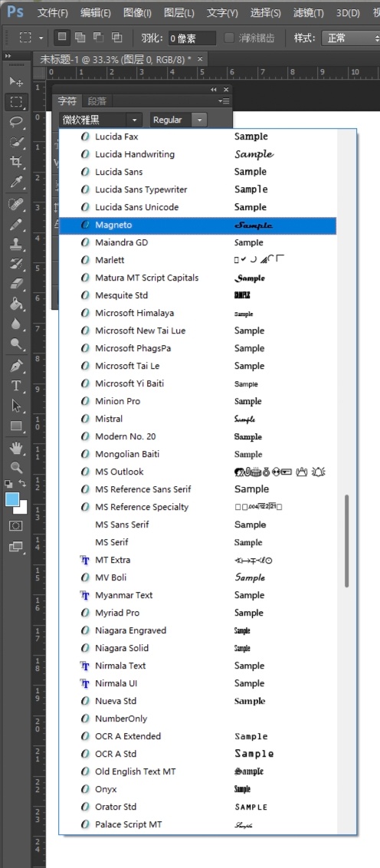Expand the toolbox double-arrow toggle
Viewport: 380px width, 868px height.
(x=8, y=57)
